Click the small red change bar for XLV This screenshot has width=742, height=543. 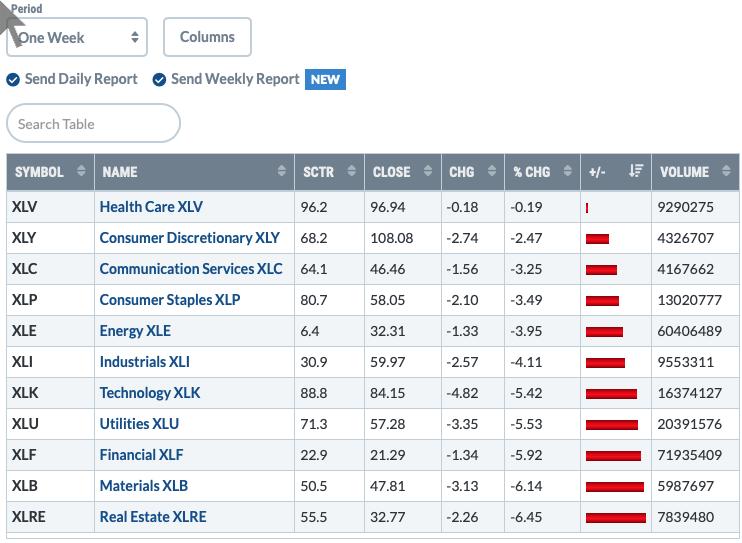point(587,208)
